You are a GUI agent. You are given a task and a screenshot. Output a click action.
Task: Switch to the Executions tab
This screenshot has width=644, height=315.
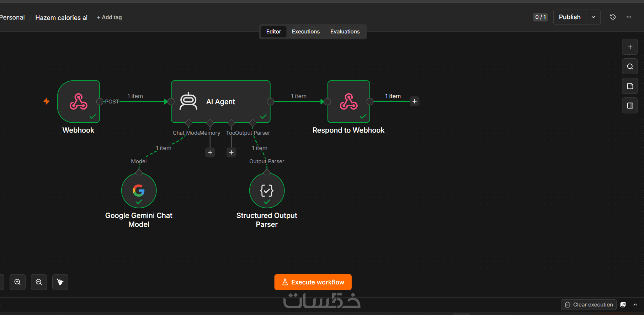[x=306, y=32]
